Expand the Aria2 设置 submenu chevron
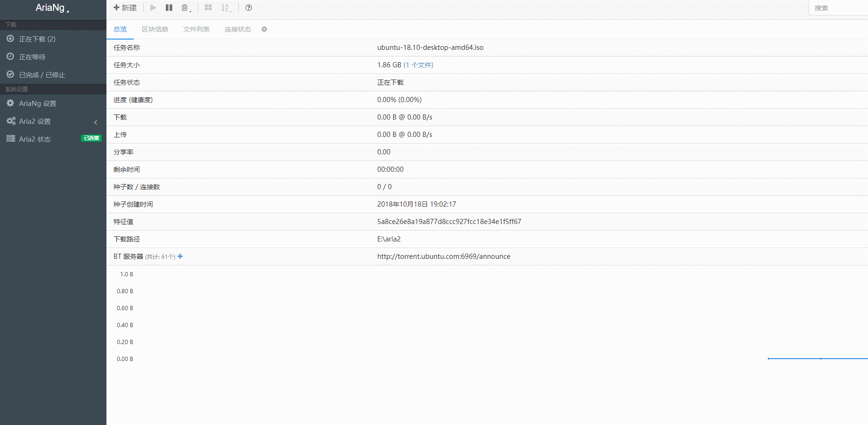This screenshot has width=868, height=425. [x=96, y=122]
